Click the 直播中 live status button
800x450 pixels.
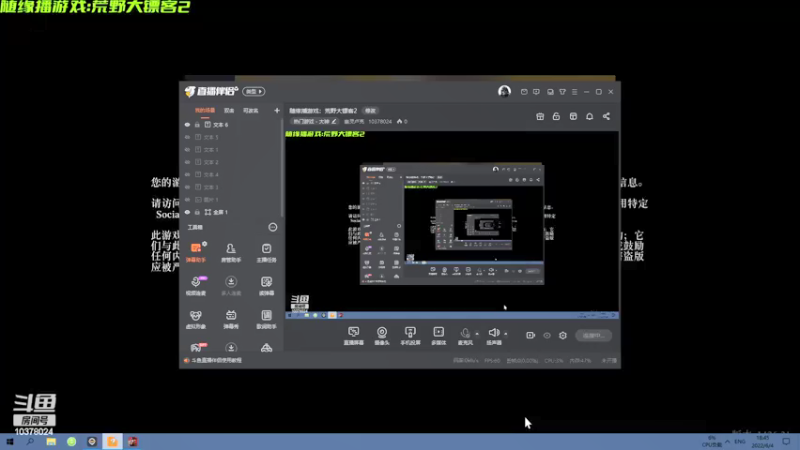tap(593, 335)
